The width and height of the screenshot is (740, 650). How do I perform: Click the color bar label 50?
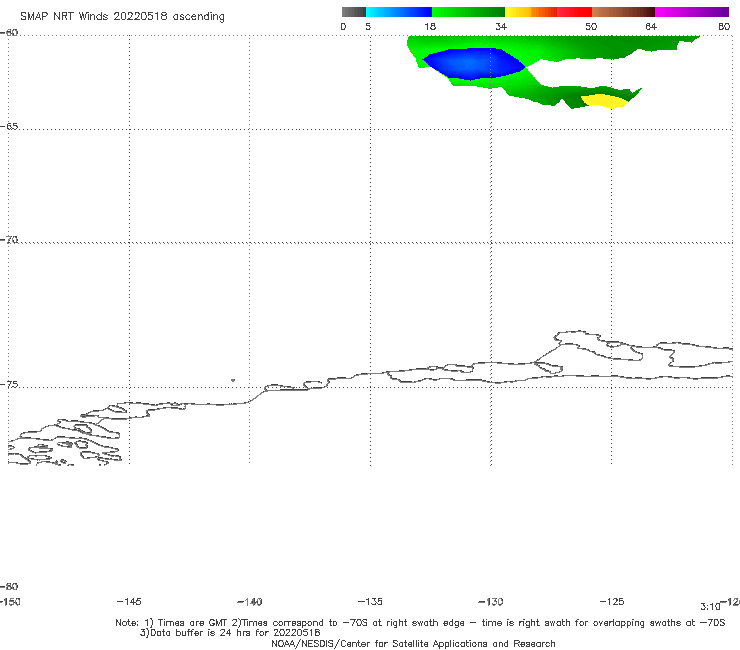(591, 26)
